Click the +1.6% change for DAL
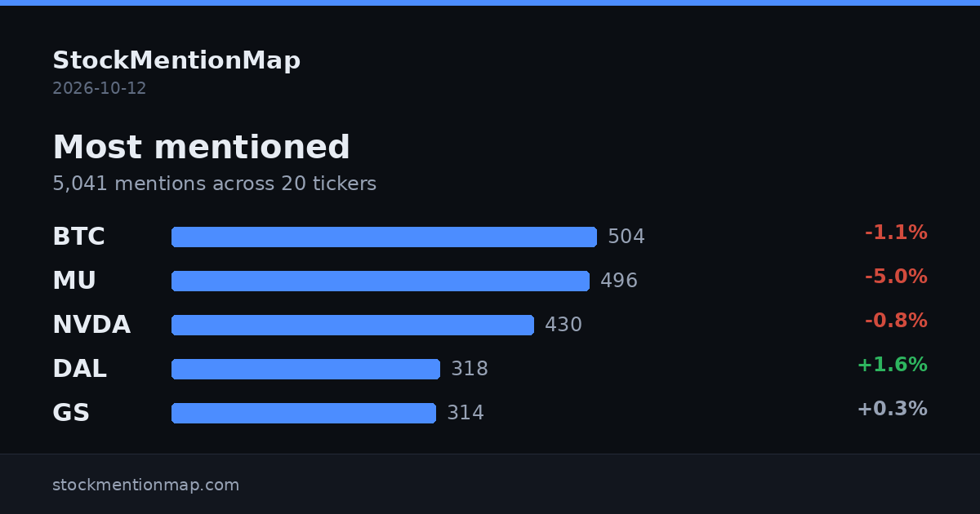980x514 pixels. pos(892,365)
